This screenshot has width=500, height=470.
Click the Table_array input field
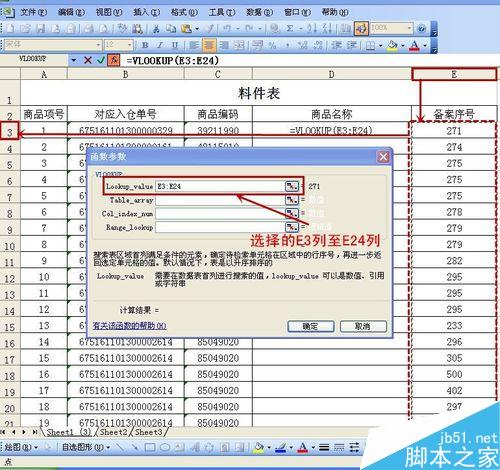(x=220, y=200)
